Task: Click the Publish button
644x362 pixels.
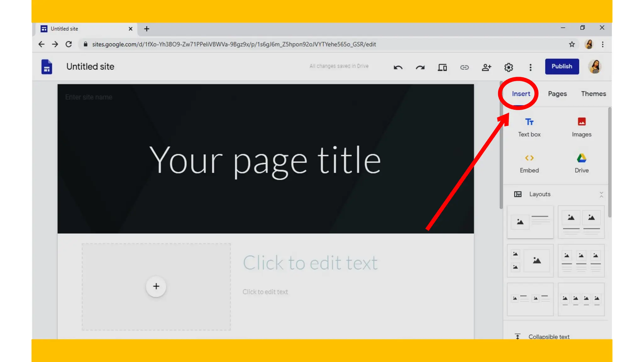Action: coord(562,66)
